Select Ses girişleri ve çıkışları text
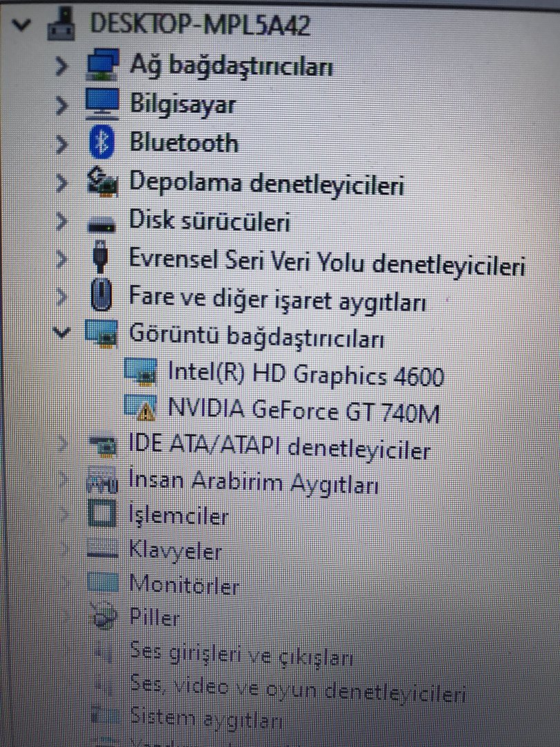560x747 pixels. 241,654
